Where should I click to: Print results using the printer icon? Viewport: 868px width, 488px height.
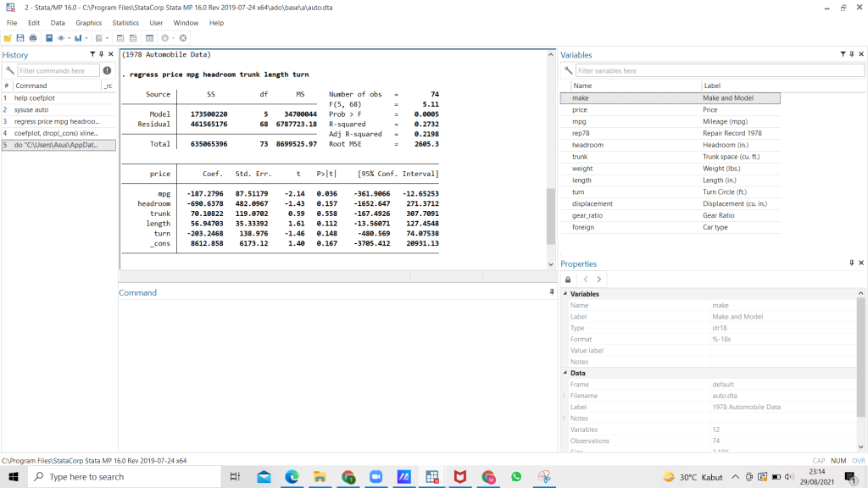[x=33, y=38]
